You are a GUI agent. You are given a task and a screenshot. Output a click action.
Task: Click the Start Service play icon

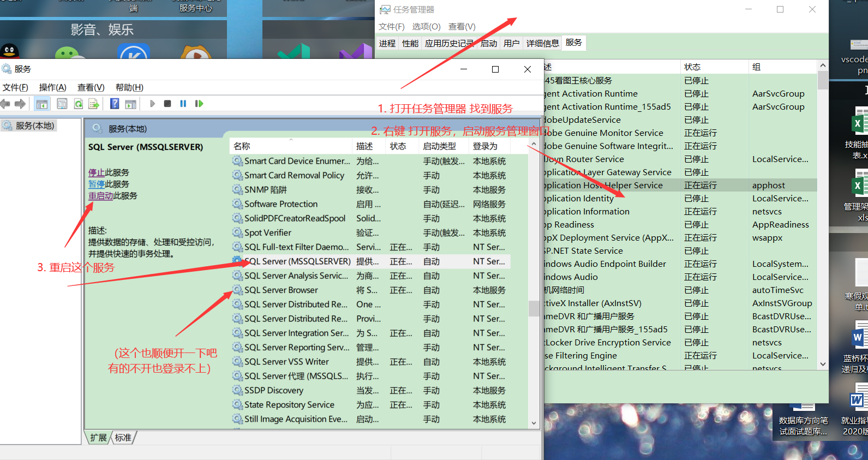pos(152,104)
